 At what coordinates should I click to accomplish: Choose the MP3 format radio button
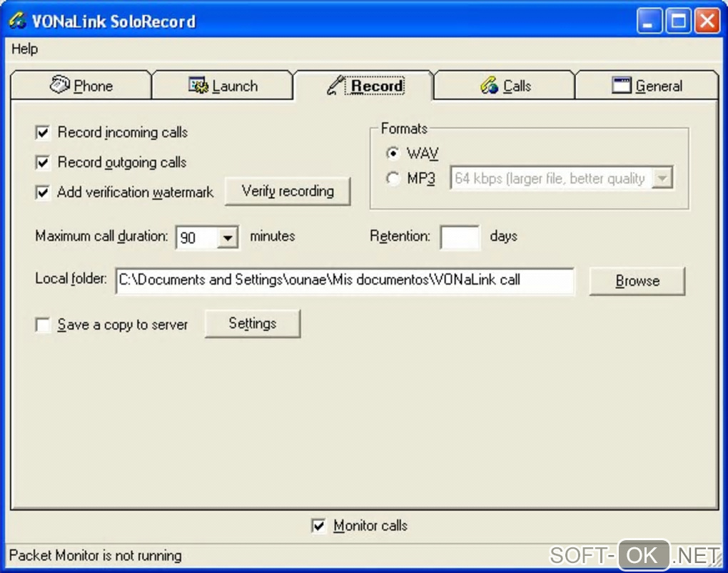[393, 178]
